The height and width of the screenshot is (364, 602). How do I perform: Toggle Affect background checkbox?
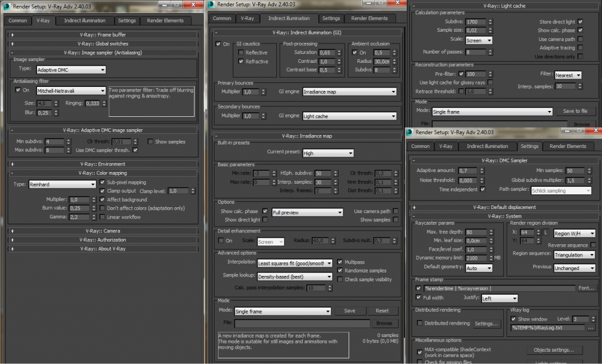(102, 200)
